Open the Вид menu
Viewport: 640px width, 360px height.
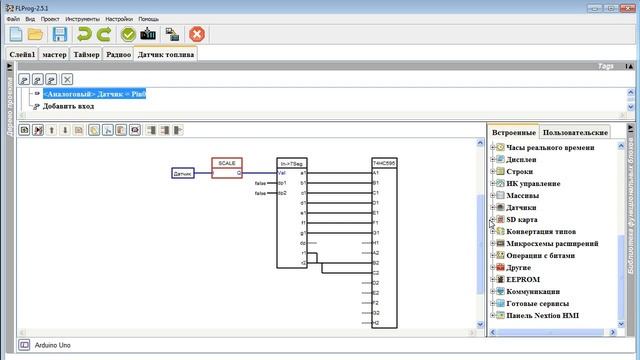[x=30, y=19]
